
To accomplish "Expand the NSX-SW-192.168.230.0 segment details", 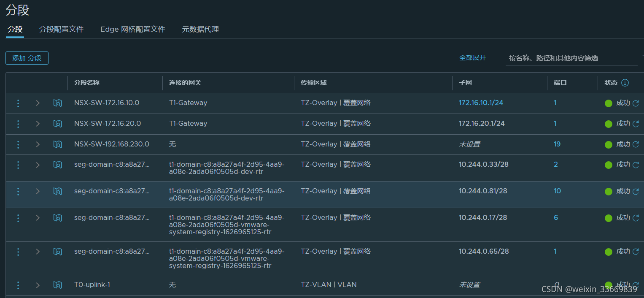I will tap(38, 144).
